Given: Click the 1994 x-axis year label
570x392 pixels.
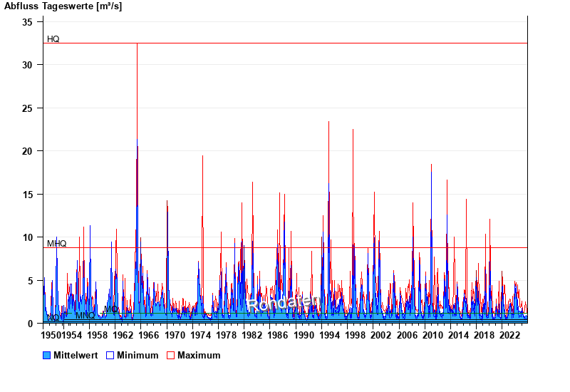Looking at the screenshot, I should [328, 335].
